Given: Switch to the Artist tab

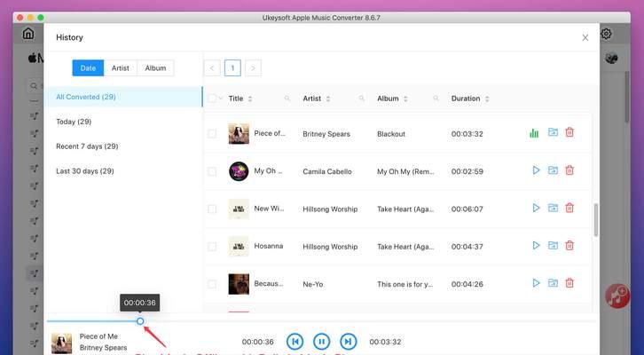Looking at the screenshot, I should pos(121,68).
